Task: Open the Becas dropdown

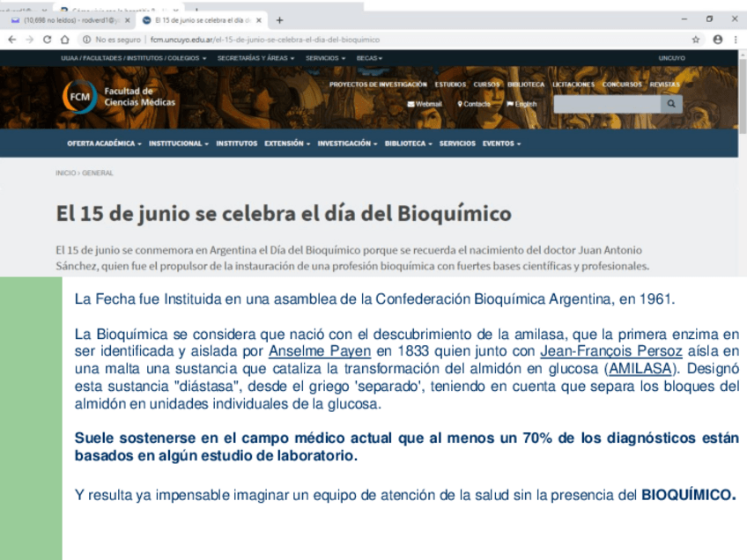Action: (x=369, y=58)
